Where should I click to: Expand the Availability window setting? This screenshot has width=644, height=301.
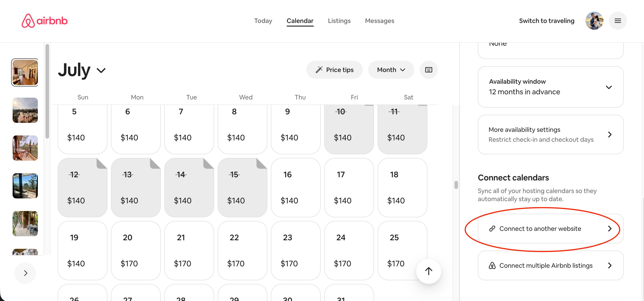[551, 87]
